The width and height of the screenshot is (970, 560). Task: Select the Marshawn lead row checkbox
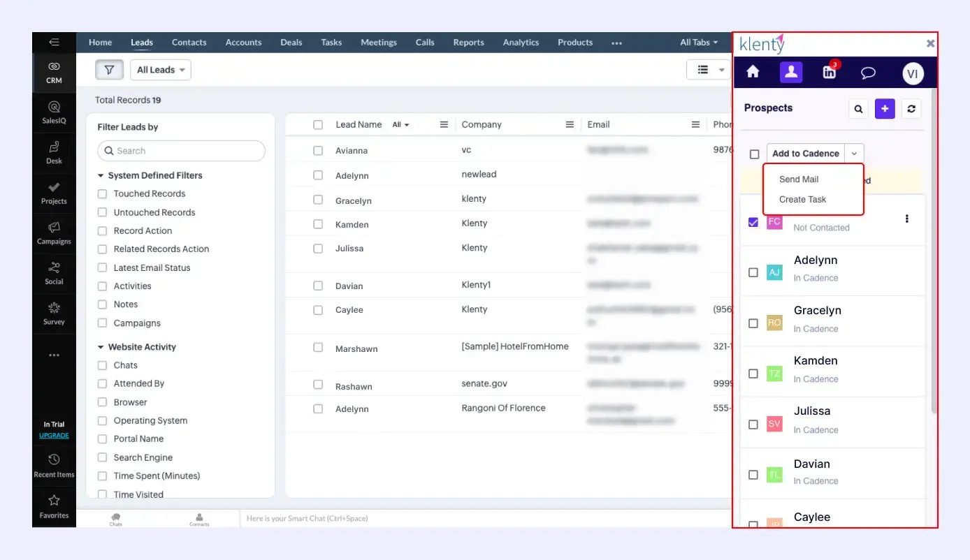pyautogui.click(x=318, y=347)
